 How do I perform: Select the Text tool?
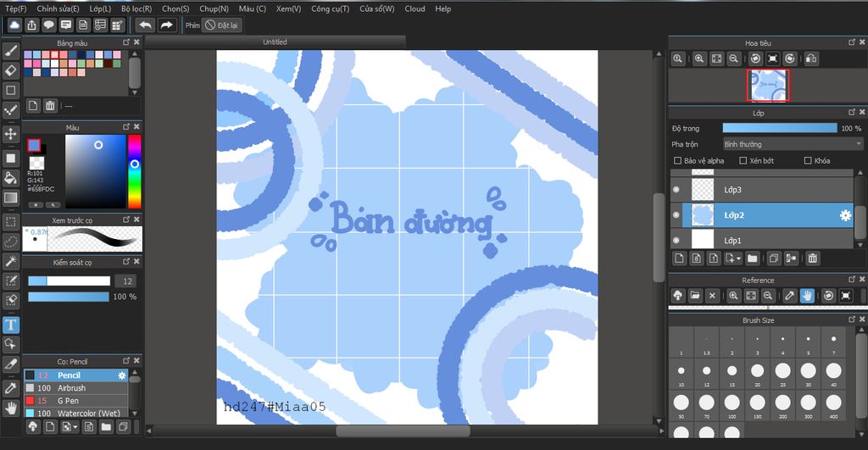pyautogui.click(x=10, y=325)
